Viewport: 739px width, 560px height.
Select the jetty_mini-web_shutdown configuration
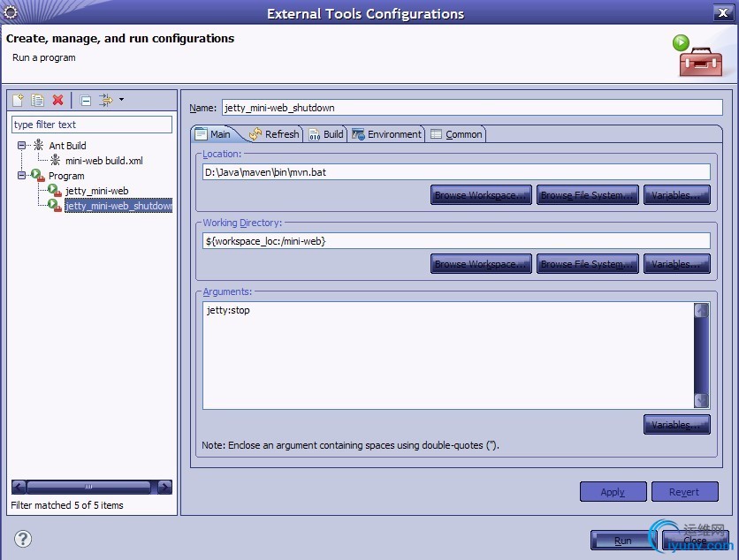pos(118,206)
